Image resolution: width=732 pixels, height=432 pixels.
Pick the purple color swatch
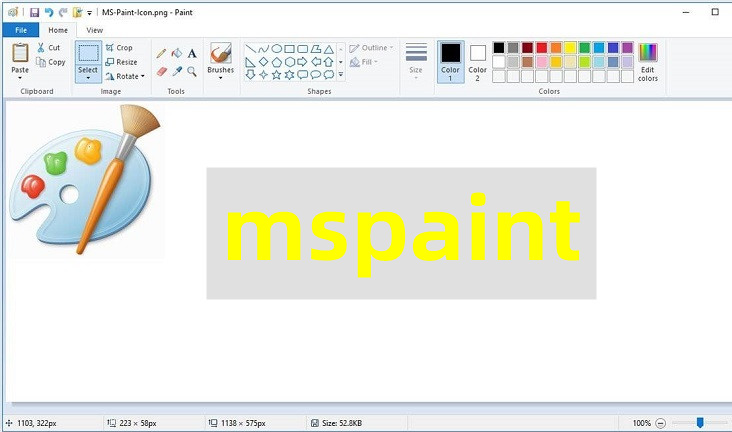click(627, 48)
